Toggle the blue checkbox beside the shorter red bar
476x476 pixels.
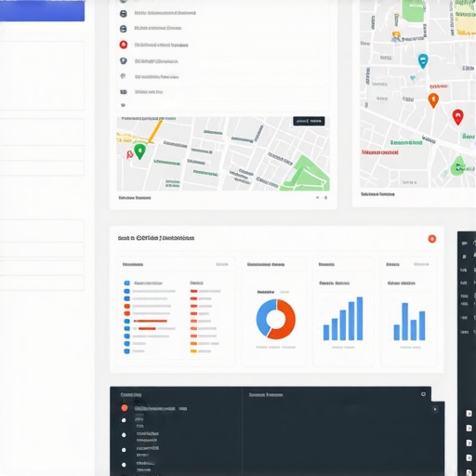pos(126,328)
